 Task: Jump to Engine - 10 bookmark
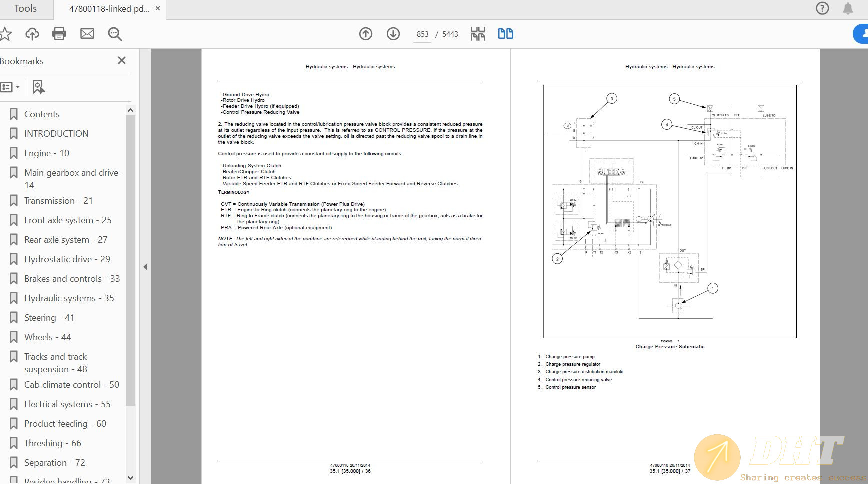[47, 153]
